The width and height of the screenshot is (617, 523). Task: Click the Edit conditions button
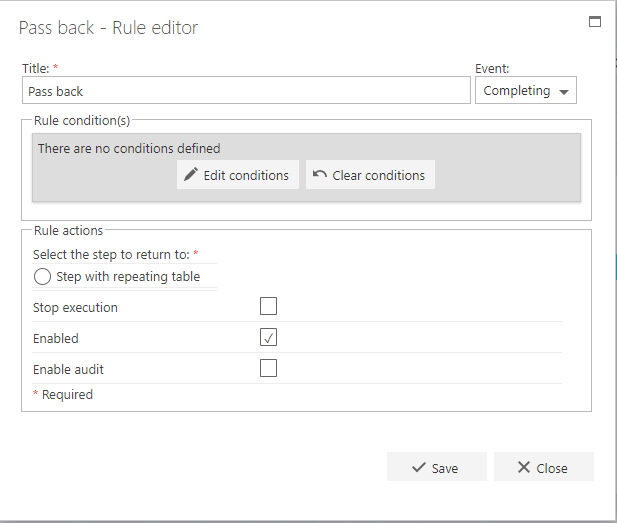(238, 175)
